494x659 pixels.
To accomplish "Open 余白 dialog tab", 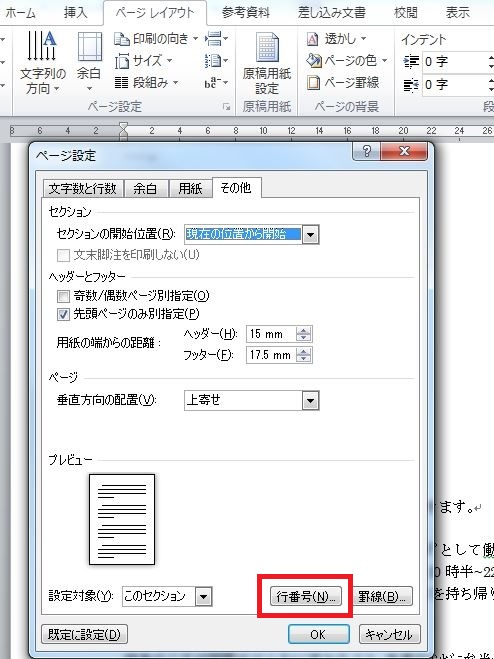I will [145, 188].
